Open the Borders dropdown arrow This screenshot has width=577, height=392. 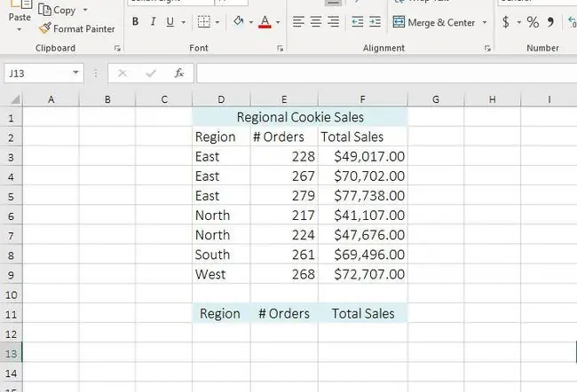click(x=217, y=22)
